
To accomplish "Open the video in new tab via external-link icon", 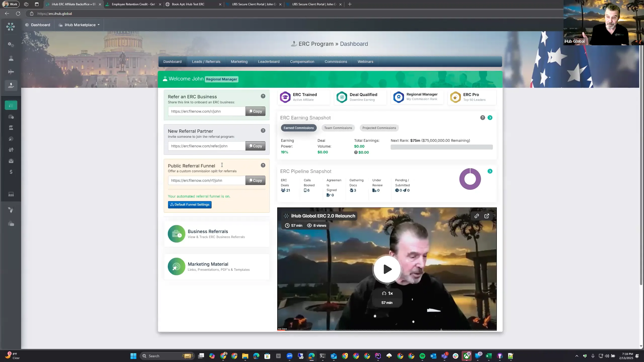I will (x=486, y=216).
